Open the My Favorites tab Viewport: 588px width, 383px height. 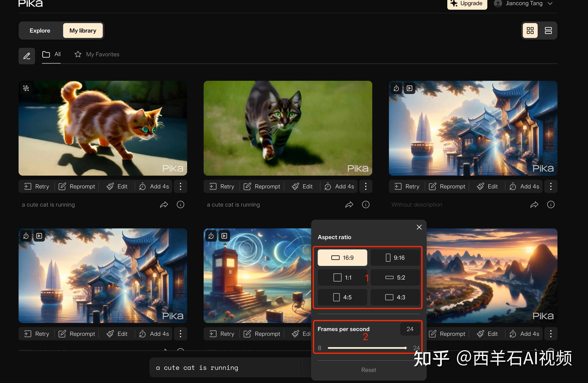click(x=97, y=54)
